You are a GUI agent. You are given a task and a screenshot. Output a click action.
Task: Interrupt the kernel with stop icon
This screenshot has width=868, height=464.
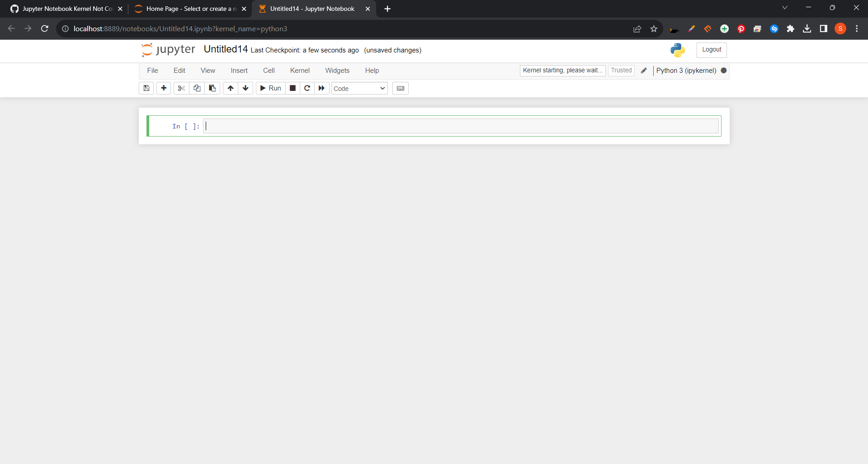(x=292, y=88)
